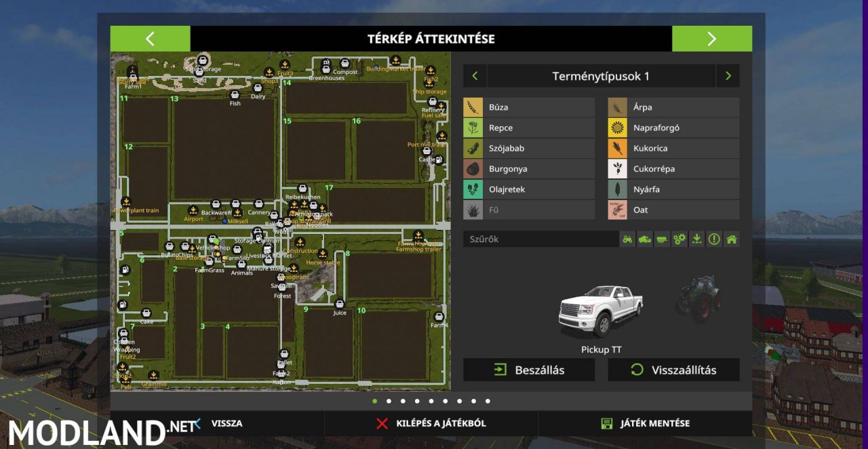The image size is (868, 449).
Task: Click the Beszállás enter vehicle button
Action: [x=529, y=370]
